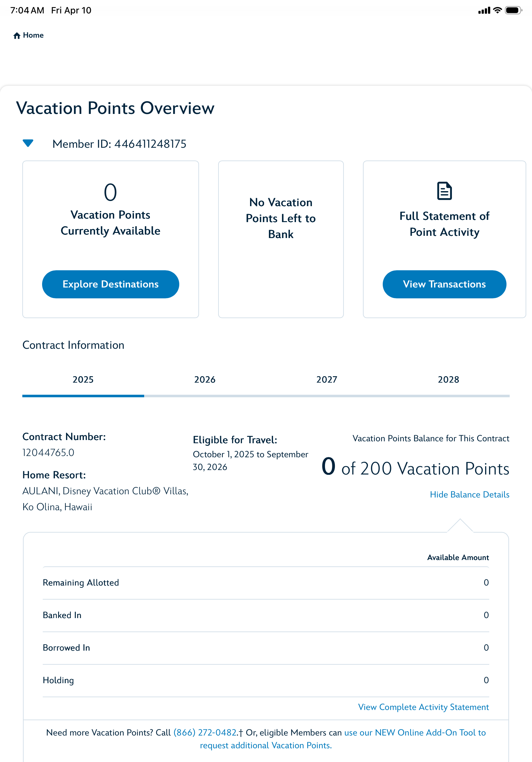532x762 pixels.
Task: Tap the battery status icon
Action: (513, 10)
